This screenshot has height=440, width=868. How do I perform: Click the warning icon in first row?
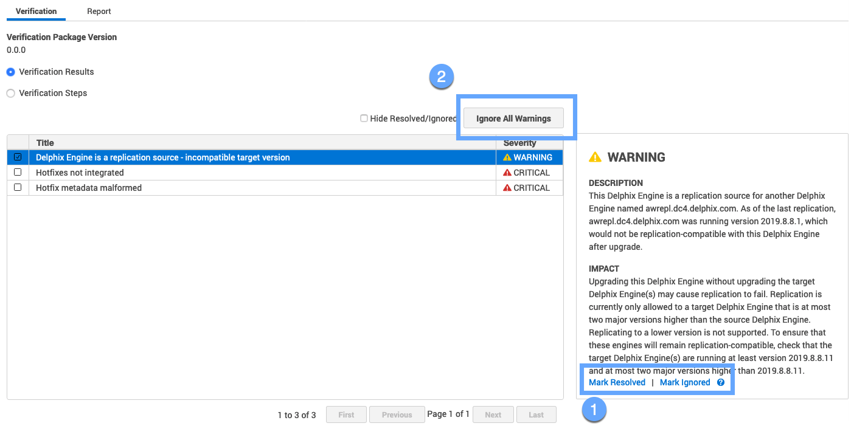pyautogui.click(x=507, y=157)
